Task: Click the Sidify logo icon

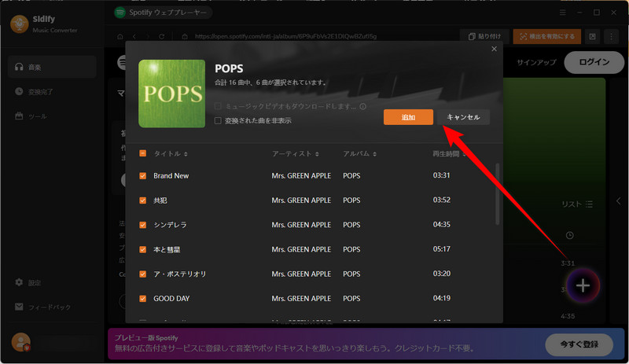Action: (x=19, y=24)
